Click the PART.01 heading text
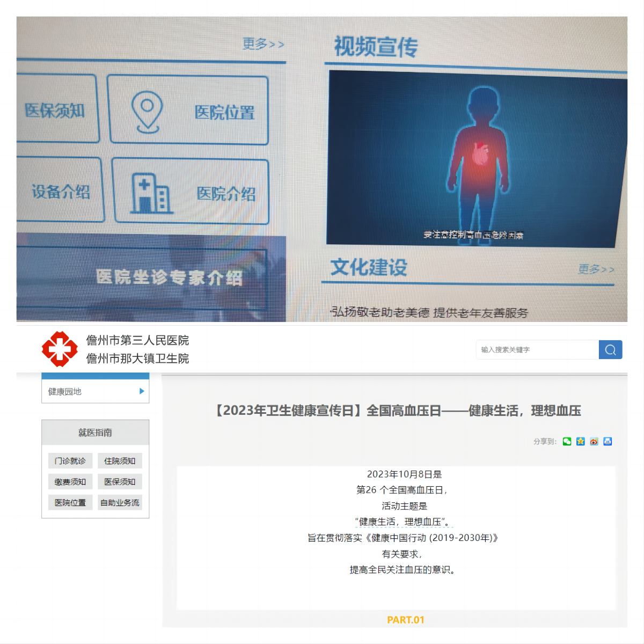Image resolution: width=644 pixels, height=644 pixels. [x=406, y=620]
